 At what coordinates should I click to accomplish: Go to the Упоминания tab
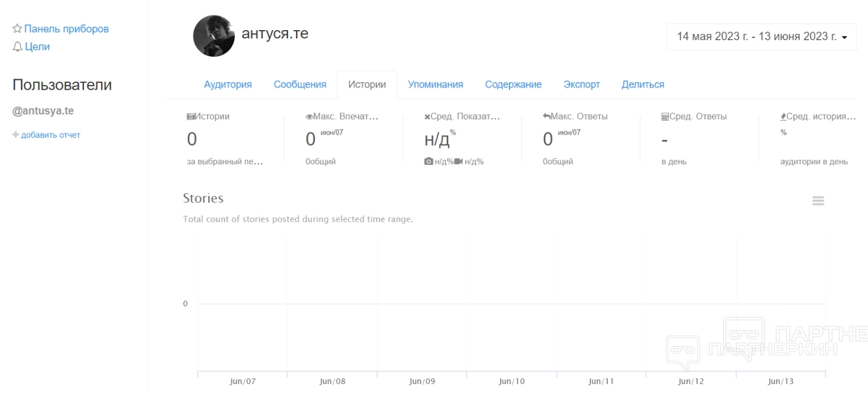click(x=435, y=84)
